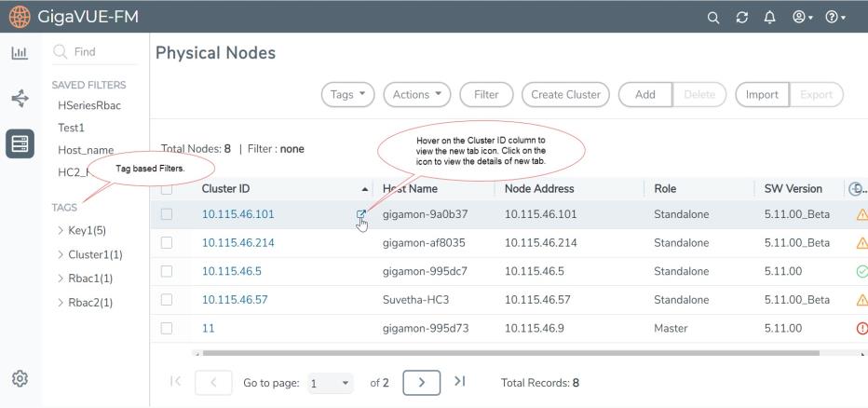868x408 pixels.
Task: Click the refresh icon in header
Action: pos(741,18)
